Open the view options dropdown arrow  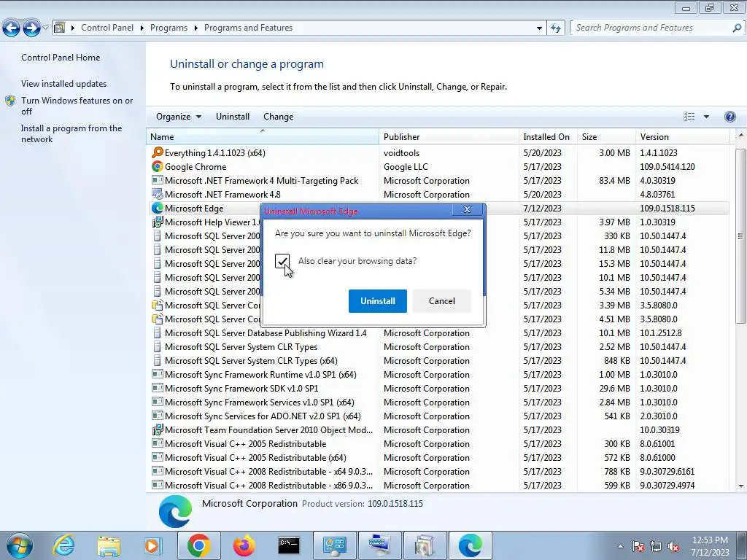706,117
